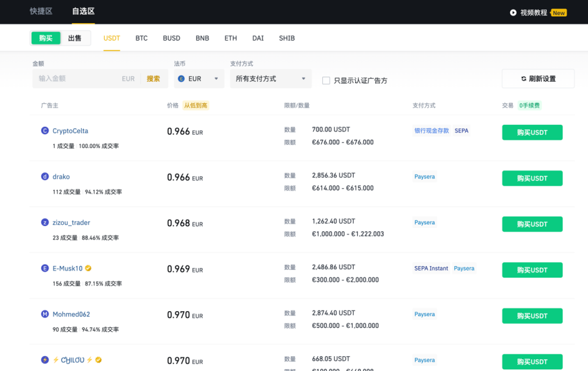Viewport: 588px width, 371px height.
Task: Click the 搜索 search button
Action: pyautogui.click(x=152, y=78)
